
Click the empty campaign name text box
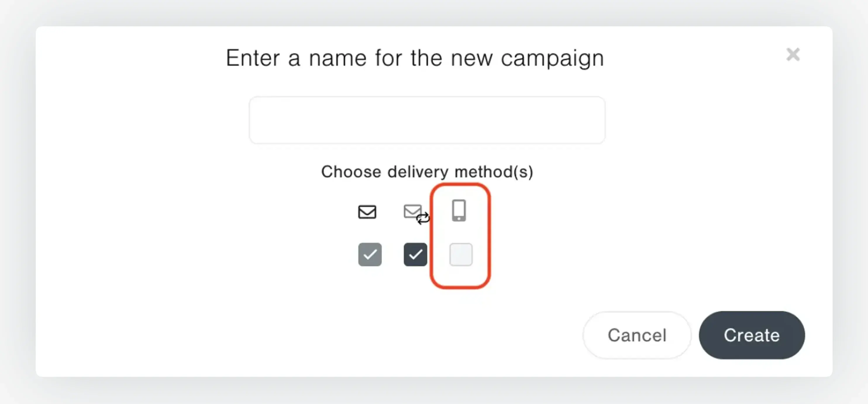(x=427, y=120)
